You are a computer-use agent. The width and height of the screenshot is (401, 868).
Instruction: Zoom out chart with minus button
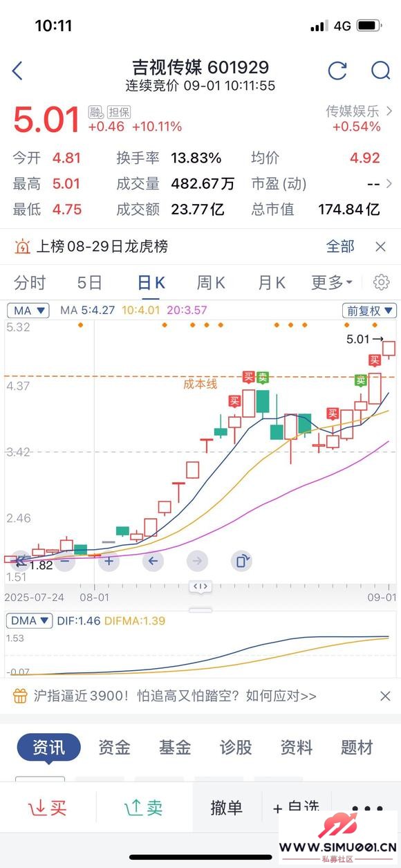[64, 561]
